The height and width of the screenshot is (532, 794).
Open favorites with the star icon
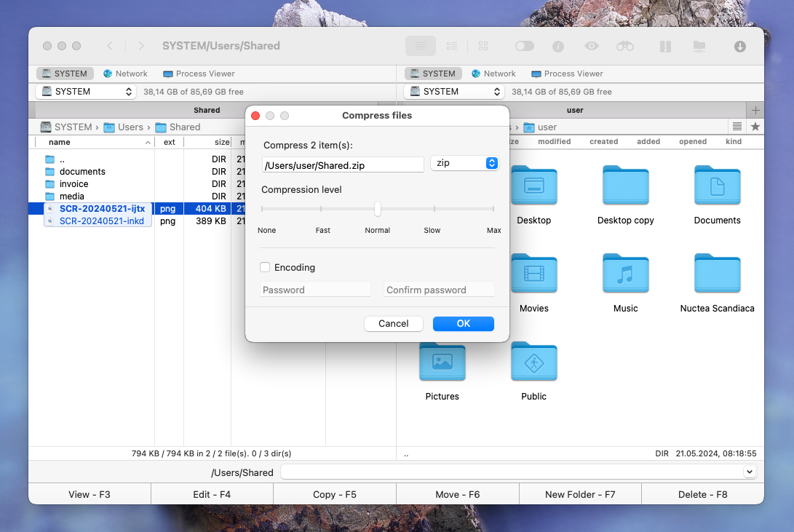tap(755, 126)
